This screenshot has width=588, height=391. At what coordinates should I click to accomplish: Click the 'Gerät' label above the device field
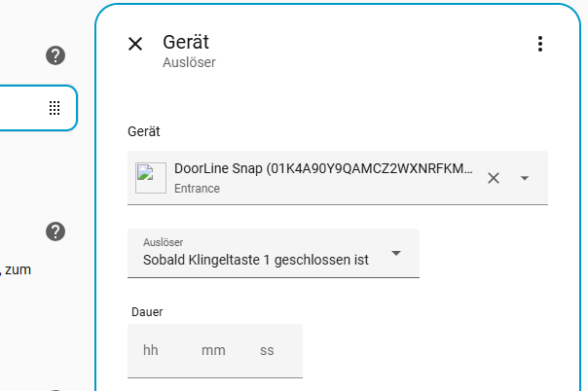point(144,130)
